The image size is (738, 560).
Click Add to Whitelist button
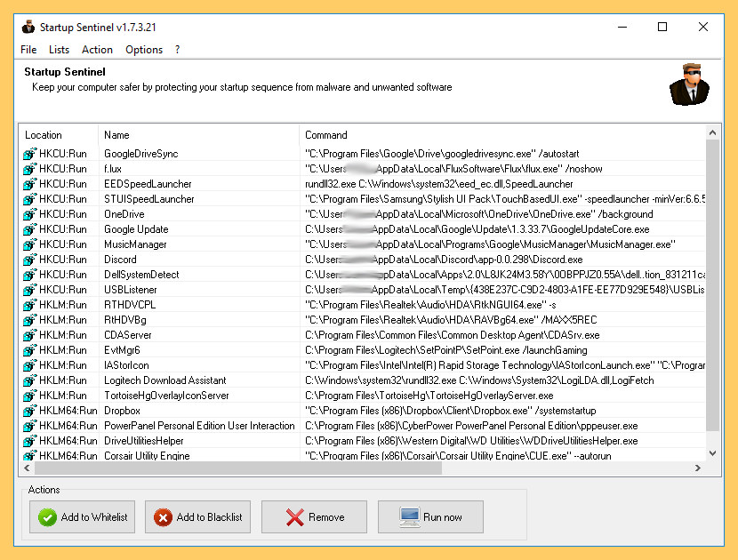click(82, 516)
